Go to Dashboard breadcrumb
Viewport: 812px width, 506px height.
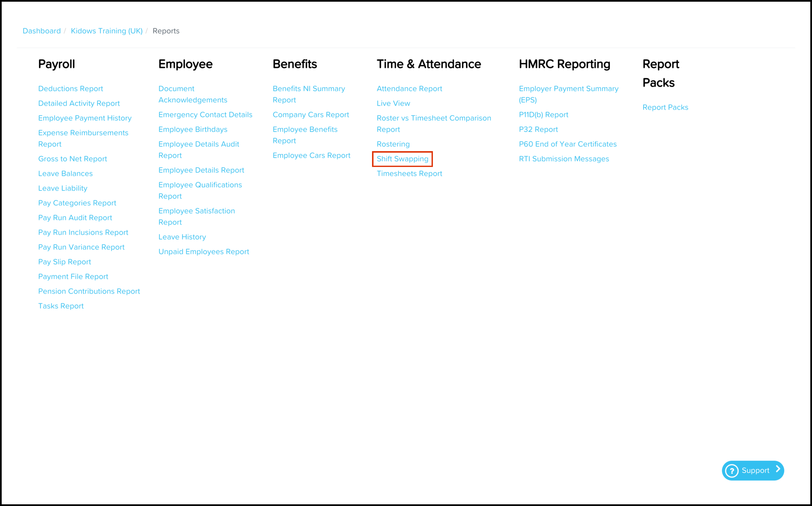pyautogui.click(x=42, y=31)
